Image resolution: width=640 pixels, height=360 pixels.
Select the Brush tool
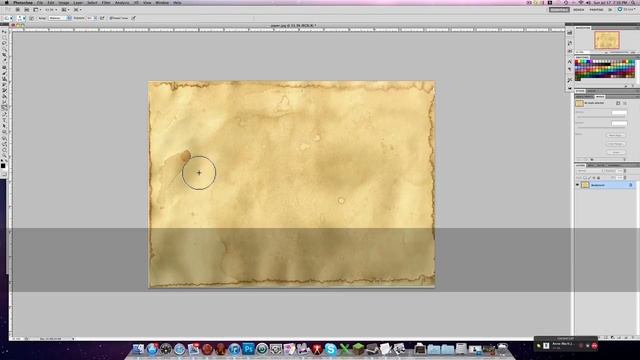click(4, 73)
